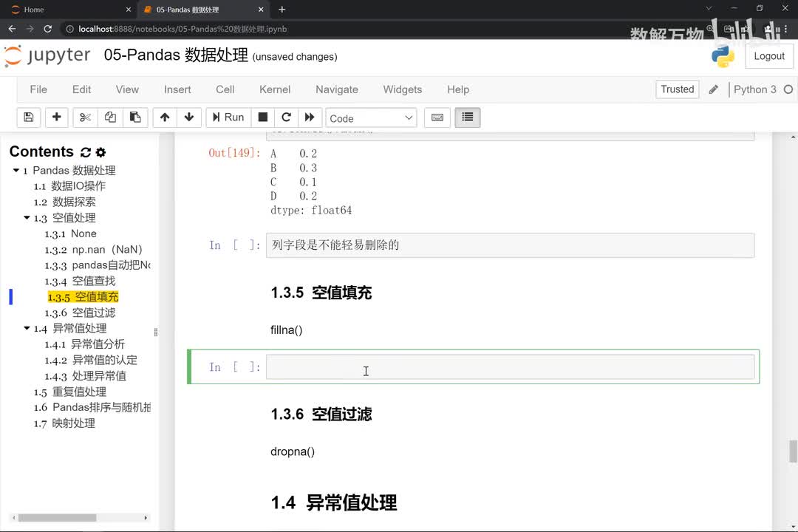This screenshot has width=798, height=532.
Task: Go to section 1.5 重复值处理
Action: coord(69,392)
